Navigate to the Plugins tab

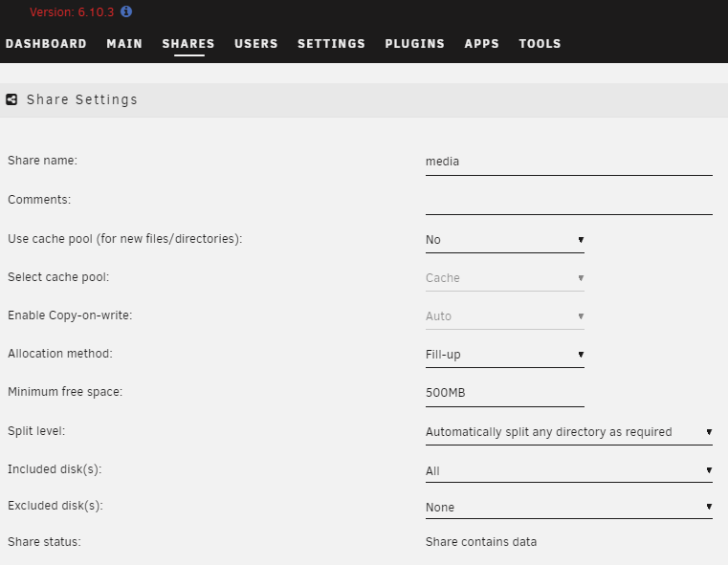click(415, 44)
